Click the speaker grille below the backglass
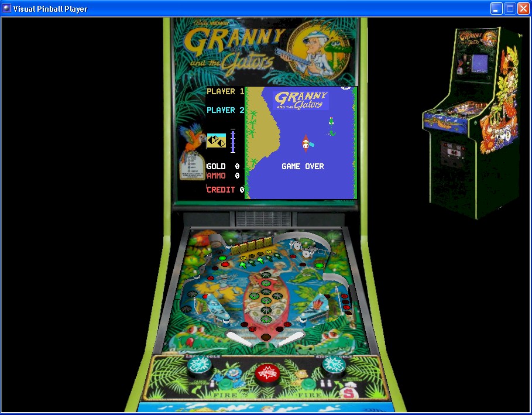Image resolution: width=532 pixels, height=415 pixels. pos(263,219)
